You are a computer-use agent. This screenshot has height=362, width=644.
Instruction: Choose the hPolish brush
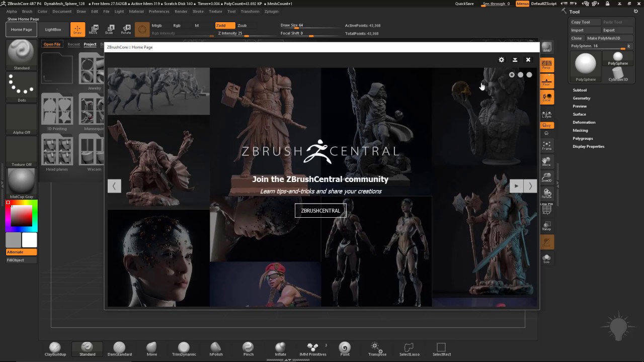216,348
